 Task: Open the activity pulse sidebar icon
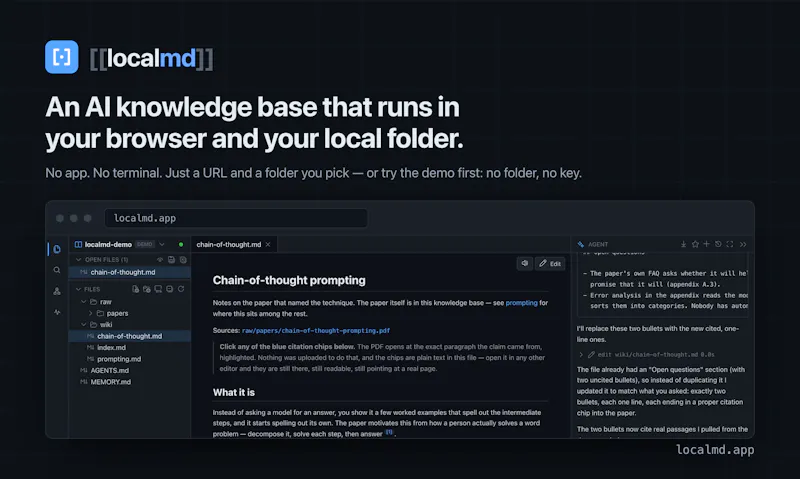57,312
